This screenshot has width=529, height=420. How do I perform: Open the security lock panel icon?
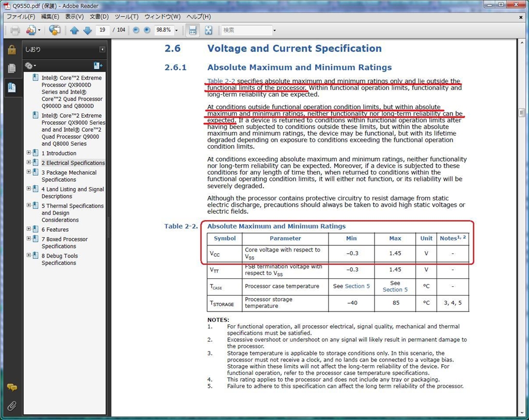tap(12, 50)
